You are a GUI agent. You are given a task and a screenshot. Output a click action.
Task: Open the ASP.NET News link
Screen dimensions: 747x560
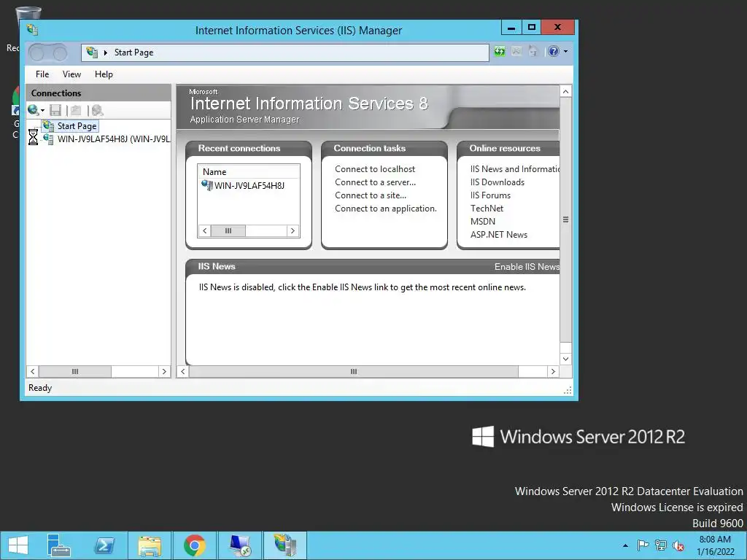click(499, 235)
